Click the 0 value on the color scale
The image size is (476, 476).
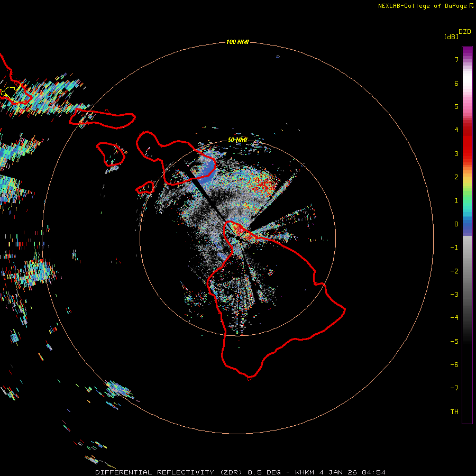456,224
